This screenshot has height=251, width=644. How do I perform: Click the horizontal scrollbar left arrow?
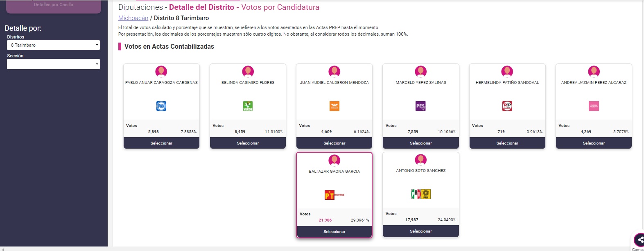click(x=2, y=249)
